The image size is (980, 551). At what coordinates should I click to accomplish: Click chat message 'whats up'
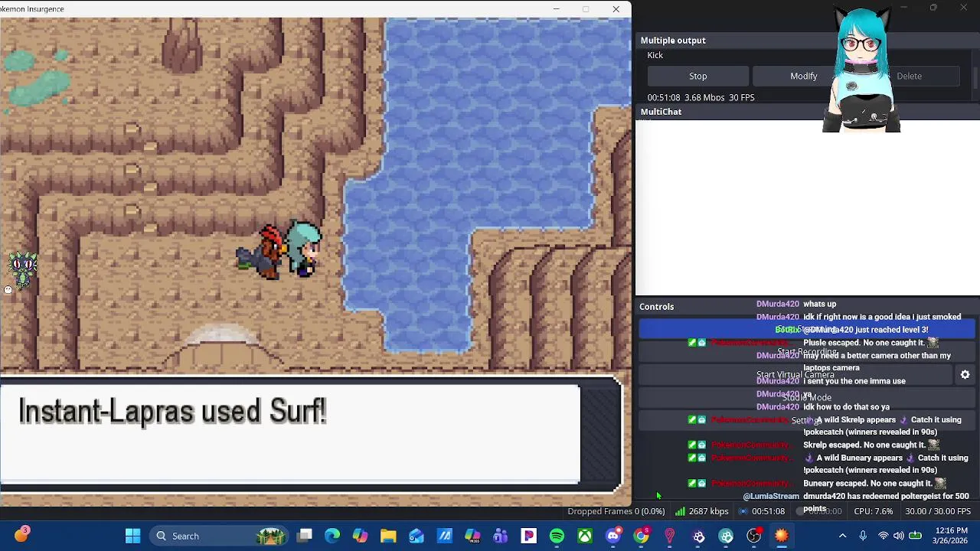pos(820,304)
